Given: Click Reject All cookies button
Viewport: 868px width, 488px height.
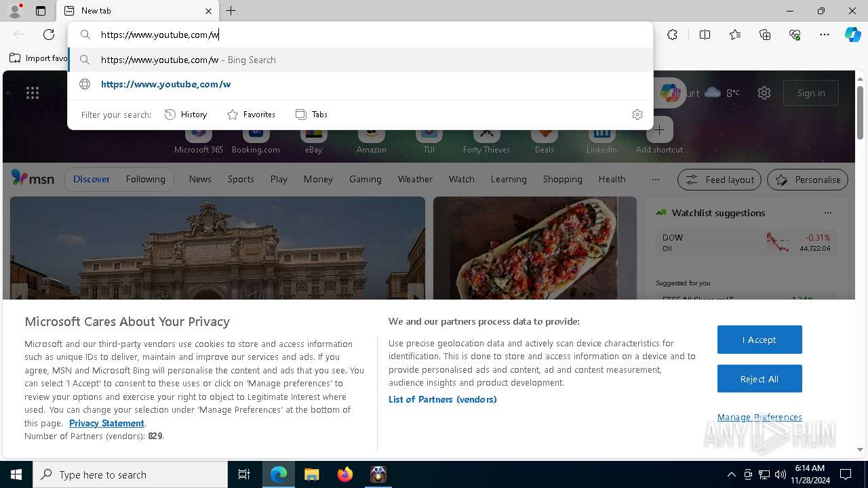Looking at the screenshot, I should pyautogui.click(x=759, y=379).
